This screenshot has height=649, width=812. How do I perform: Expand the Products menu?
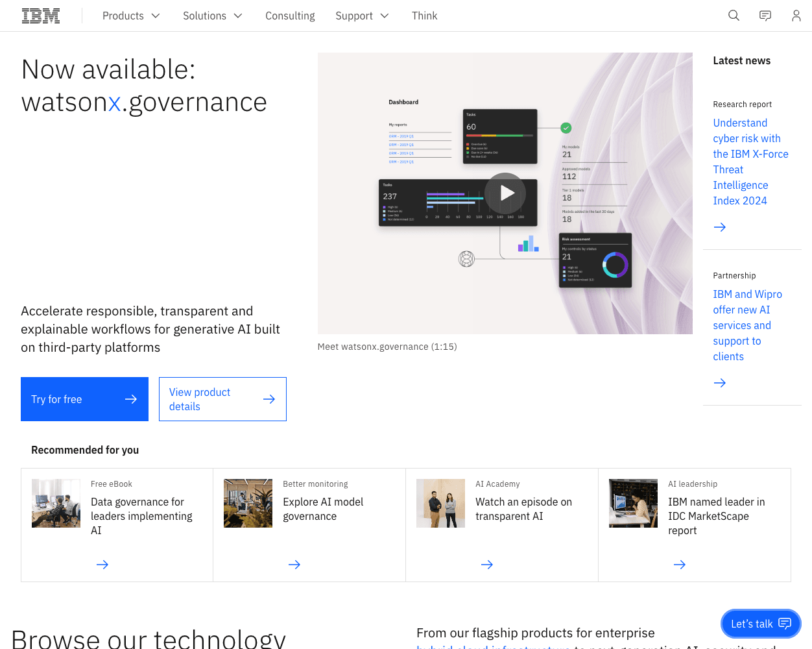click(x=131, y=16)
